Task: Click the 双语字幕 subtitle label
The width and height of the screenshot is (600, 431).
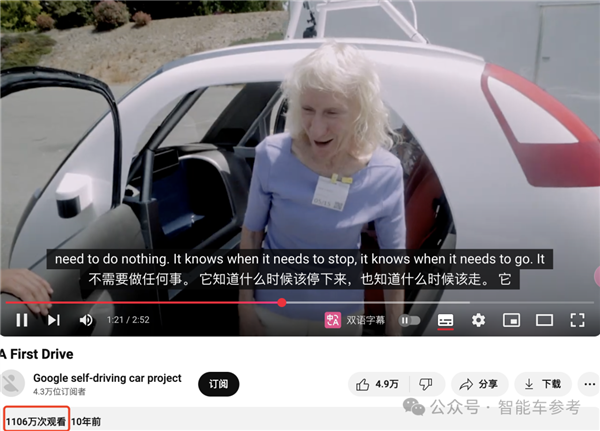Action: pos(367,320)
